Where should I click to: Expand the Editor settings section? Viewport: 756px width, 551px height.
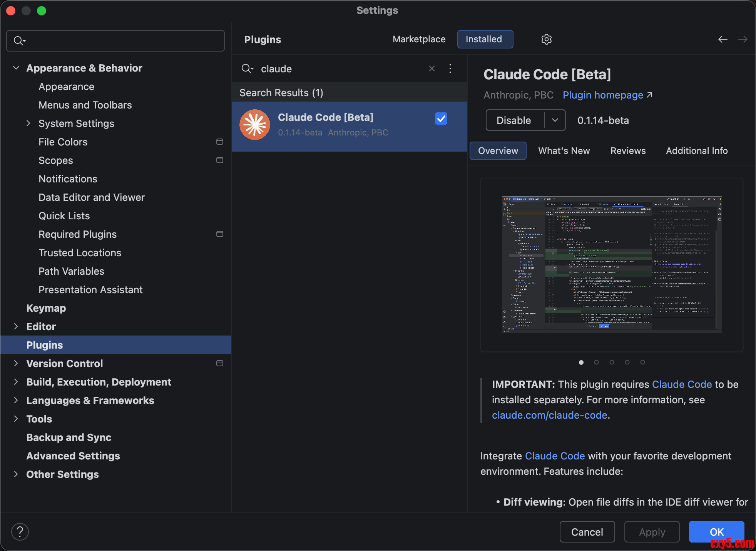coord(16,326)
